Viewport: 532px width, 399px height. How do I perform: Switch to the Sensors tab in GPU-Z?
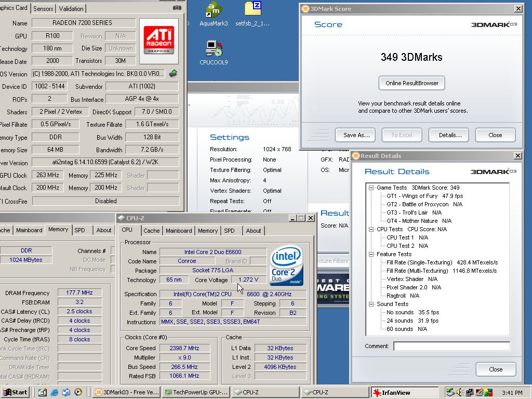click(x=43, y=9)
